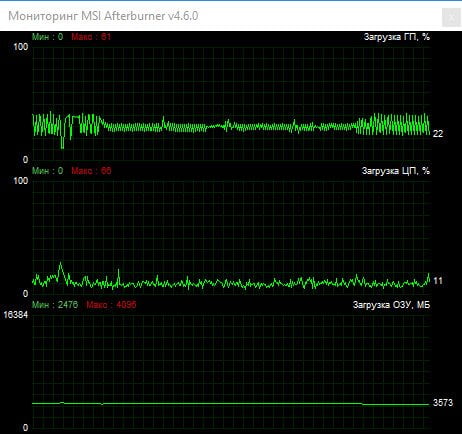Click GPU load maximum value 'Макс : 61'
This screenshot has width=462, height=434.
(91, 37)
